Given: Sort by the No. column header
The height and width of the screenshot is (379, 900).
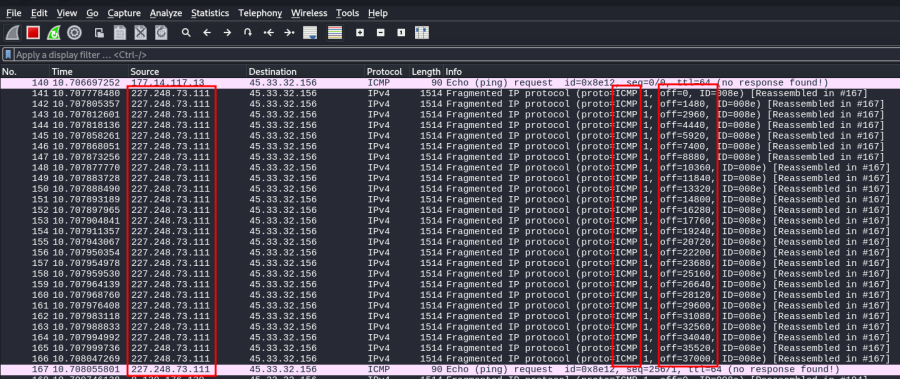Looking at the screenshot, I should pyautogui.click(x=25, y=72).
